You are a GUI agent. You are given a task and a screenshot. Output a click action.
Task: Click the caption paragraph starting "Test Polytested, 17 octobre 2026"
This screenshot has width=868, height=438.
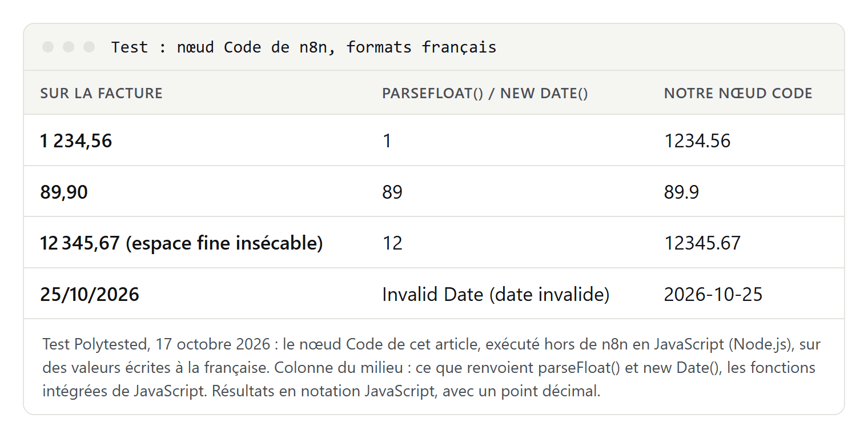(x=432, y=368)
